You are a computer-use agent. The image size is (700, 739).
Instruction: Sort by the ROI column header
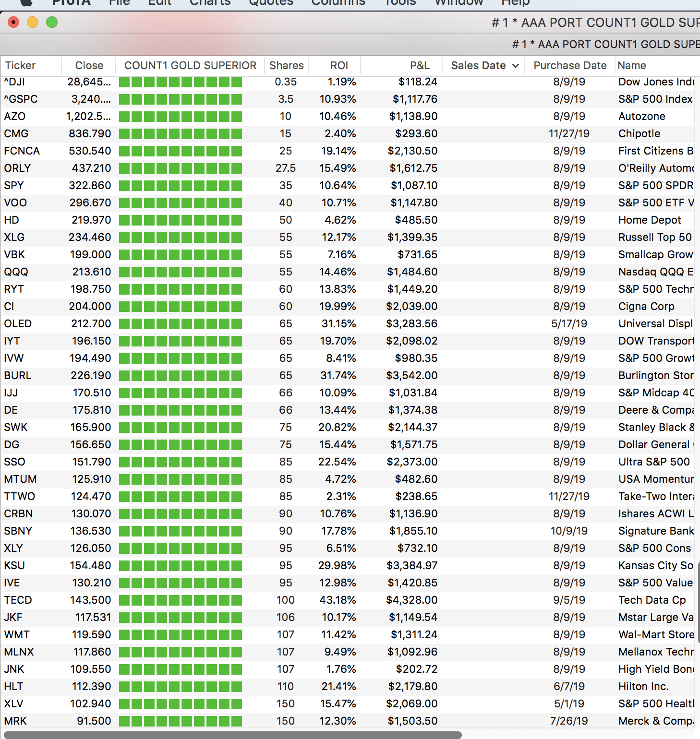[x=339, y=65]
